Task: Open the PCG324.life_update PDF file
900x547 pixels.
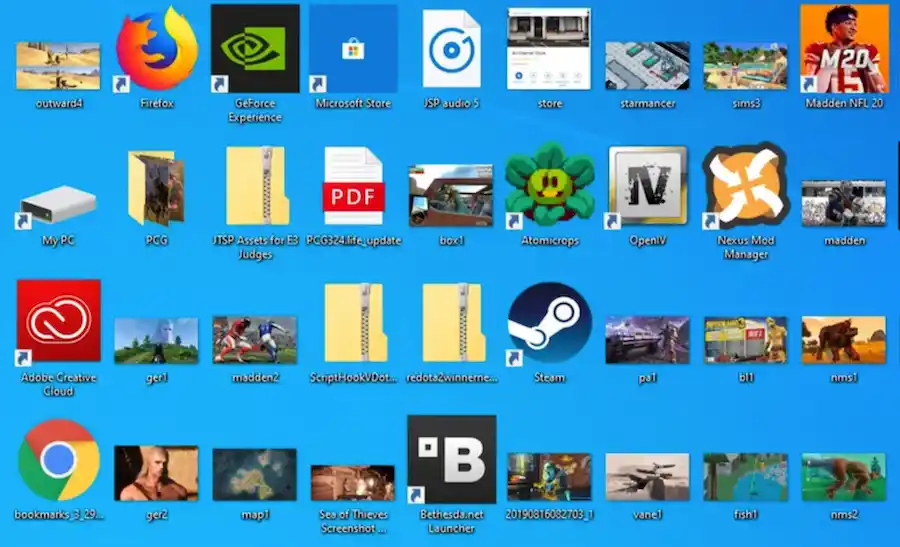Action: (353, 185)
